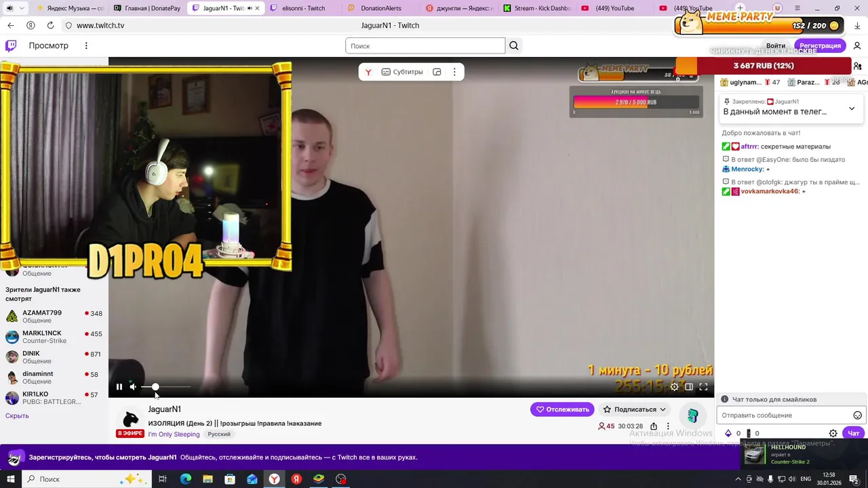Screen dimensions: 868x488
Task: Open video overlay three-dot options
Action: 454,72
